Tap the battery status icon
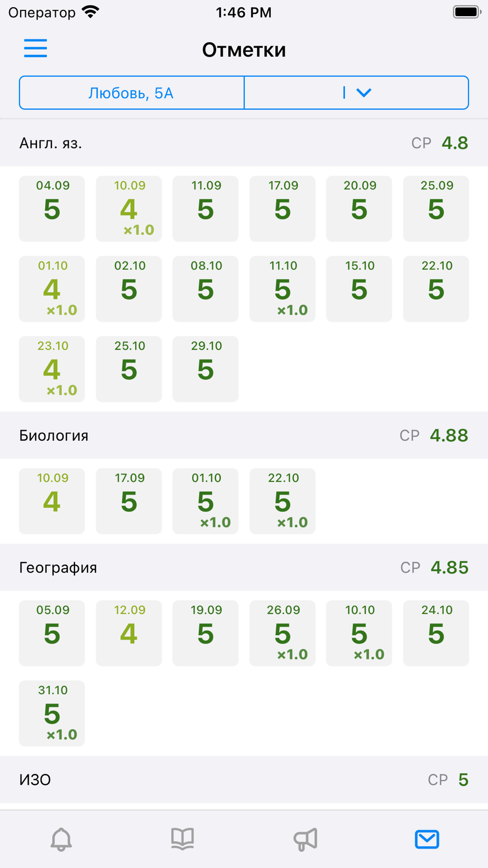Screen dimensions: 488x868 tap(467, 12)
